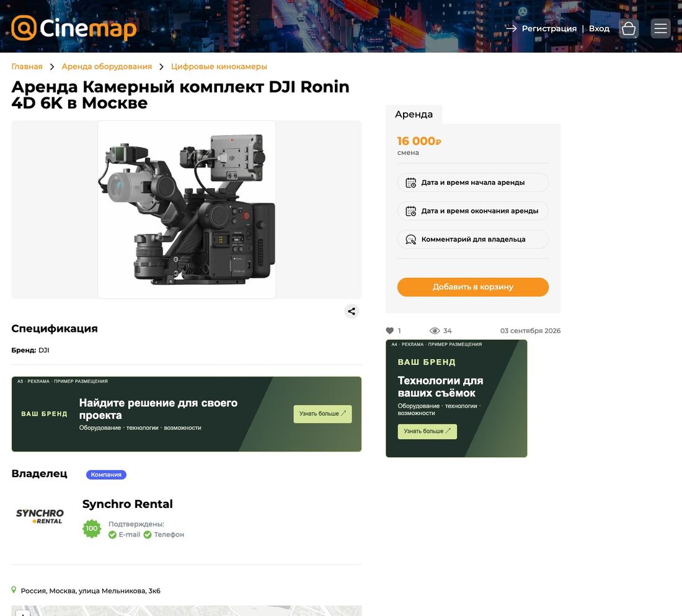Click the Найдите решение для своего проекта headline
The width and height of the screenshot is (682, 616).
click(158, 409)
